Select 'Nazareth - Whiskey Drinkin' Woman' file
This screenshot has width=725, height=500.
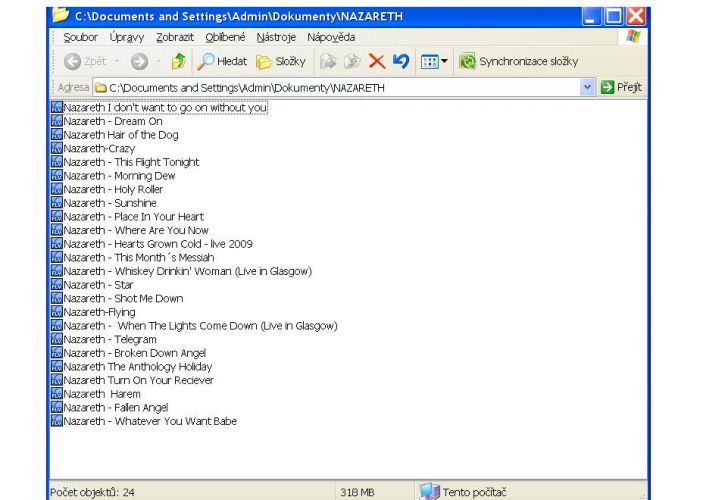click(x=182, y=271)
